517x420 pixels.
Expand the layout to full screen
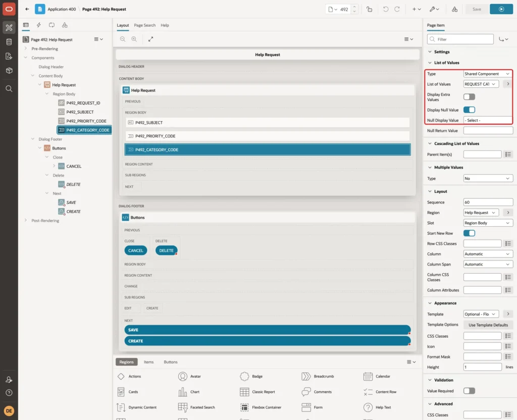(x=150, y=39)
